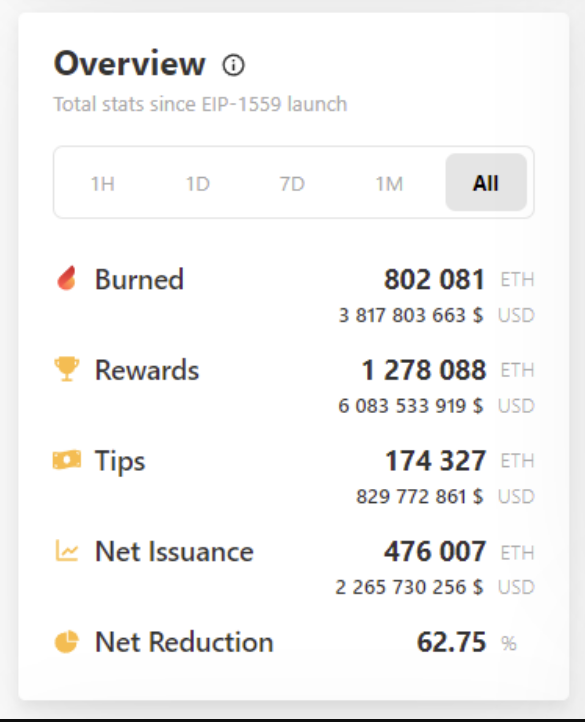
Task: Click the trophy icon next to Rewards
Action: (x=67, y=369)
